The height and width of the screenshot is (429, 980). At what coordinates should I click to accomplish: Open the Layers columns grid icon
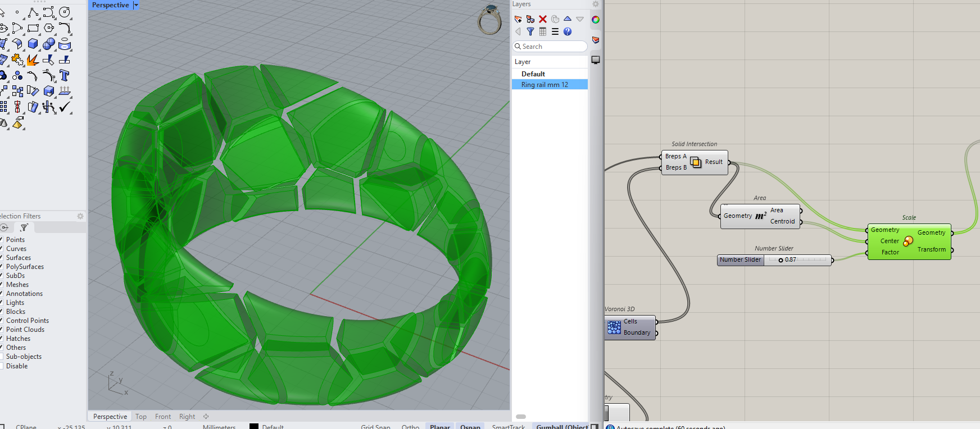coord(543,31)
